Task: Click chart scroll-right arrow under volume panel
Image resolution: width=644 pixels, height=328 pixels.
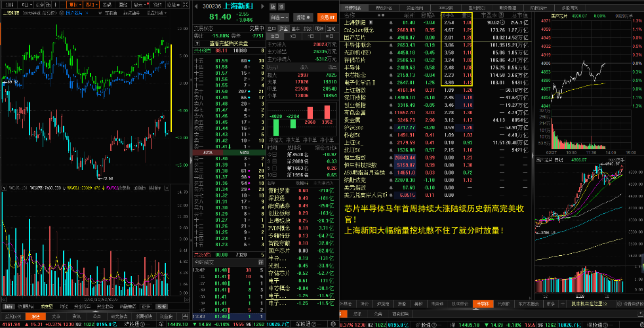Action: 188,300
